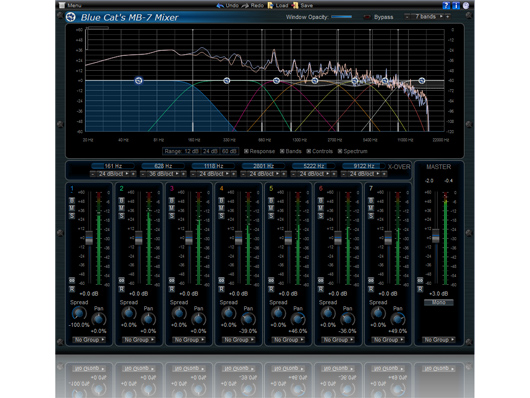The width and height of the screenshot is (530, 398).
Task: Open the info 'i' icon
Action: (x=456, y=5)
